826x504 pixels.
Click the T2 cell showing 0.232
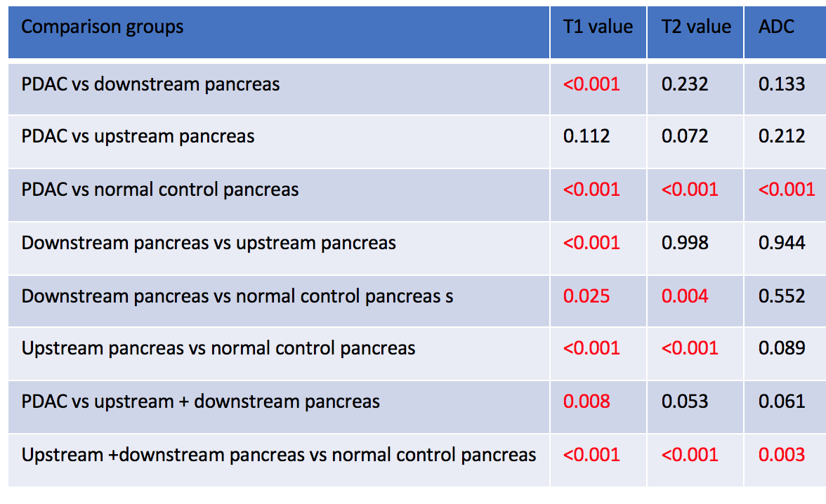pos(685,84)
